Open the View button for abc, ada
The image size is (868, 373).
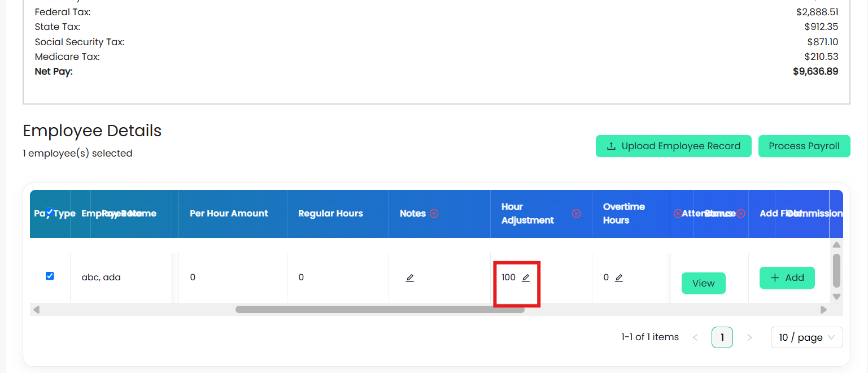coord(704,283)
